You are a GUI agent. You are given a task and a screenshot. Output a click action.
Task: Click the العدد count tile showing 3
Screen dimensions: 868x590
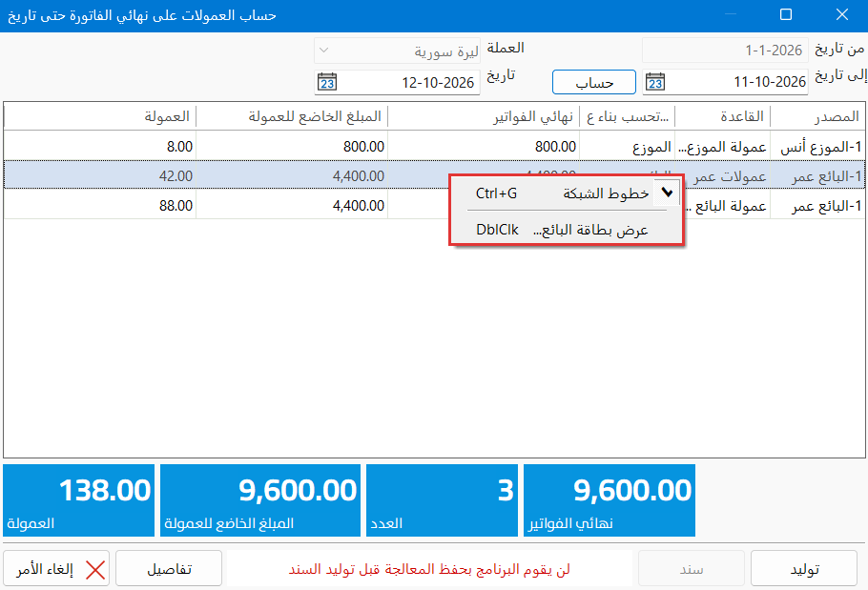[x=442, y=500]
